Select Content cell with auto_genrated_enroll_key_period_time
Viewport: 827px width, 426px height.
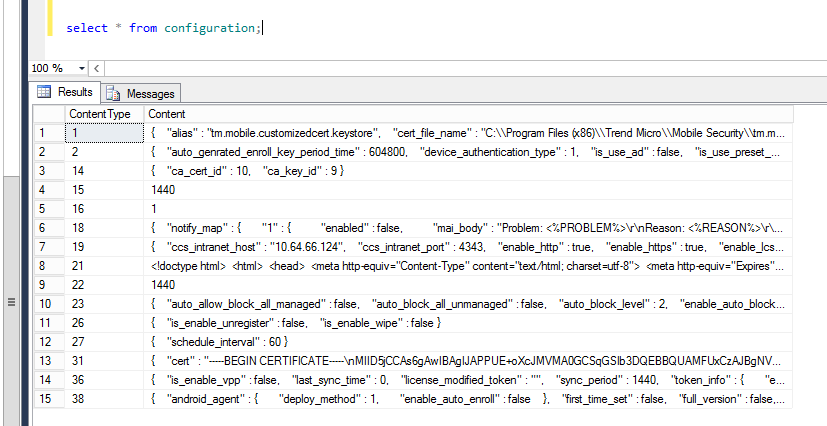coord(468,152)
